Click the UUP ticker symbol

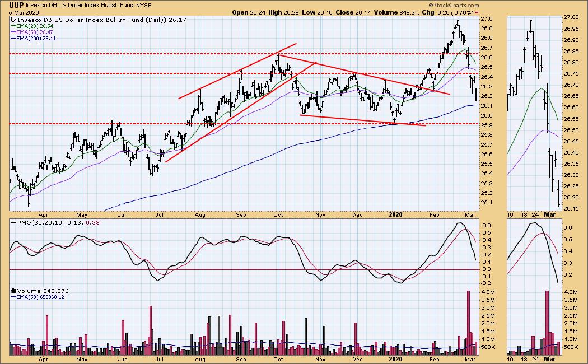coord(16,5)
